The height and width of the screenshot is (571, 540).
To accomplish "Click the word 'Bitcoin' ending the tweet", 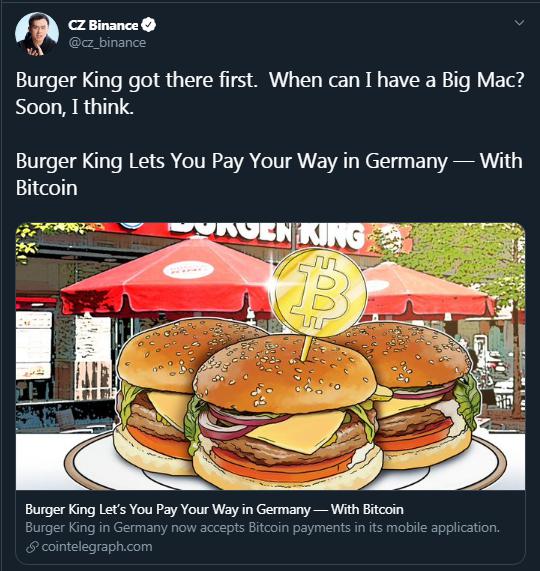I will (47, 188).
